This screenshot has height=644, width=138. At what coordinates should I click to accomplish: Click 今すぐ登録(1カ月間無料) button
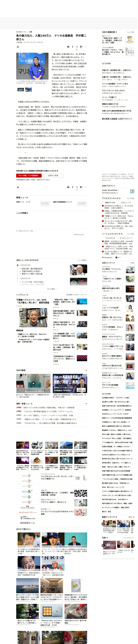click(29, 175)
